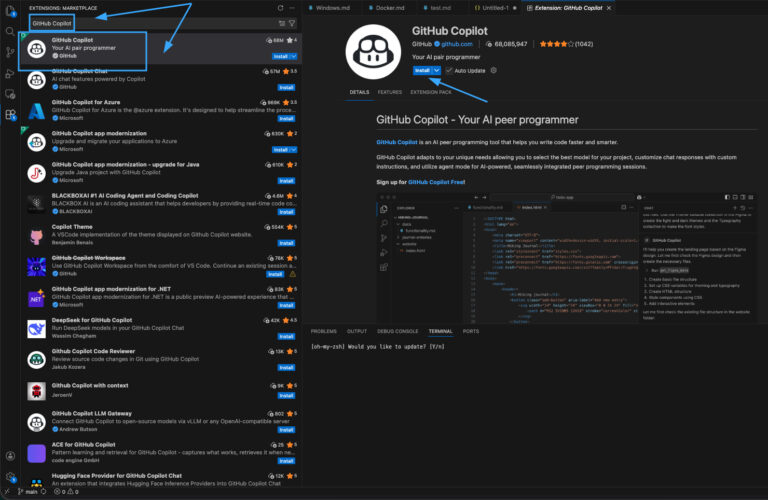Select GitHub Copilot app modernization - upgrade for Java row
The width and height of the screenshot is (768, 500).
coord(161,172)
